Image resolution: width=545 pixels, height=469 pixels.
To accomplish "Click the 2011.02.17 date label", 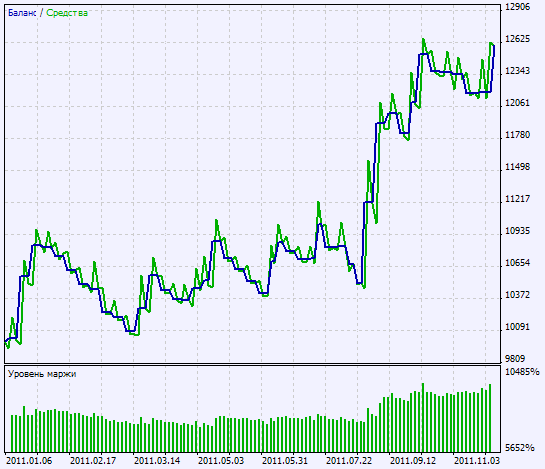I will (x=93, y=461).
